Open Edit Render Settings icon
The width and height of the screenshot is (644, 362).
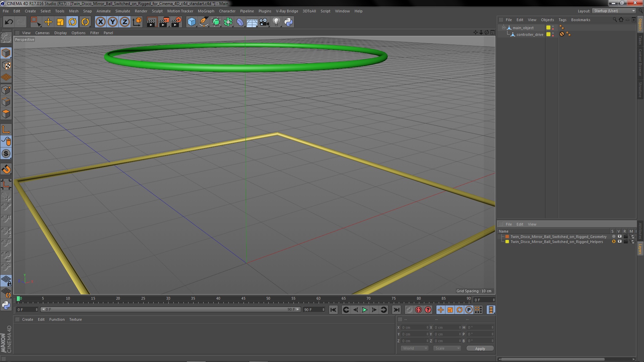(176, 22)
